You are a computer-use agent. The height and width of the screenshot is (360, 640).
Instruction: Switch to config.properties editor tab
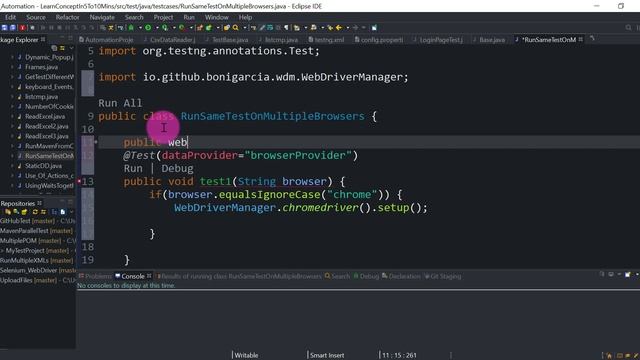pyautogui.click(x=379, y=40)
